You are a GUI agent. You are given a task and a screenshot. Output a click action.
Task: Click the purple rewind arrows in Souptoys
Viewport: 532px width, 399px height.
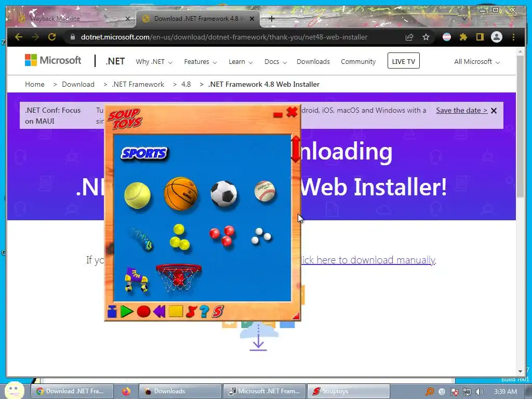159,312
